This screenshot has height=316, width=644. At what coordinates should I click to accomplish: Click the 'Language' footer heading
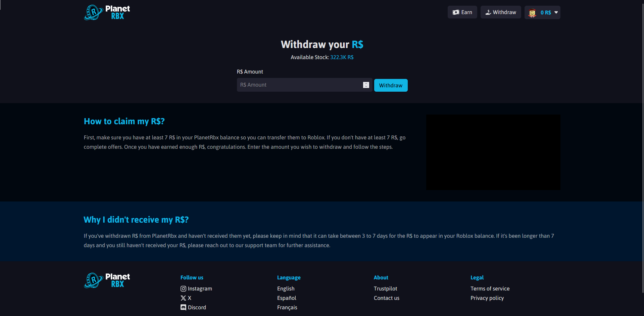coord(289,277)
